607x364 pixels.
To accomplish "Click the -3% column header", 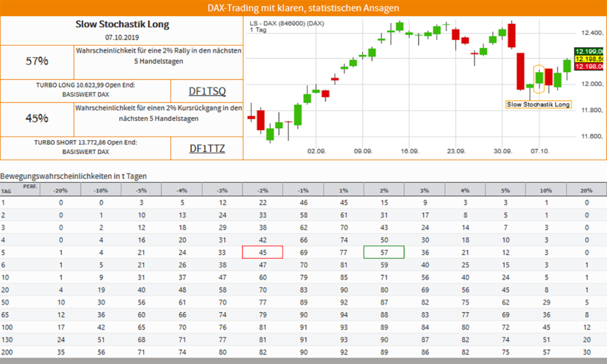I will (x=222, y=190).
